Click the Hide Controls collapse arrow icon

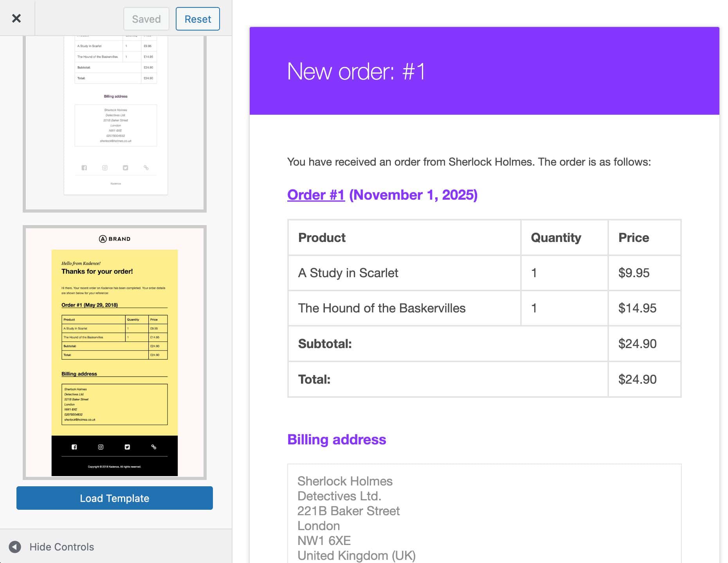click(15, 547)
